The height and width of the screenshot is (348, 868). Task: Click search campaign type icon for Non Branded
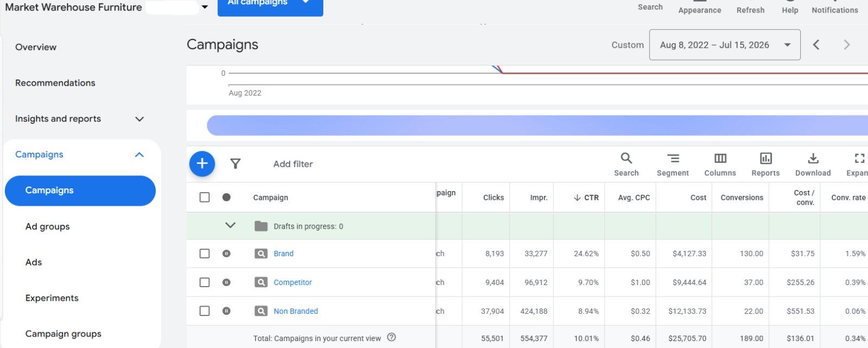tap(261, 311)
